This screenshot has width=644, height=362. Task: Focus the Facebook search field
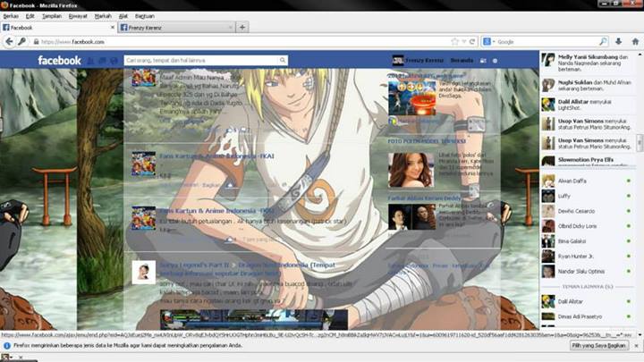click(201, 61)
